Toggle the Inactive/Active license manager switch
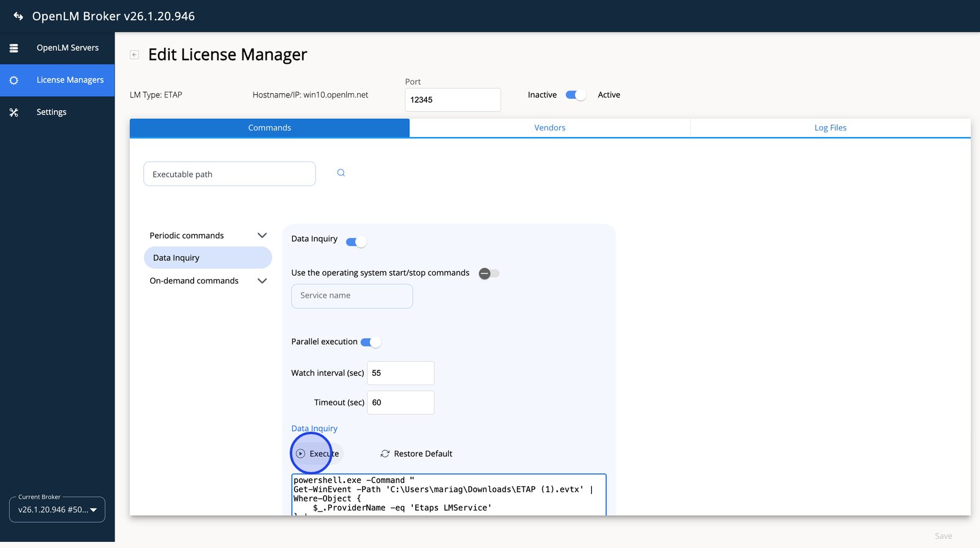 [575, 95]
